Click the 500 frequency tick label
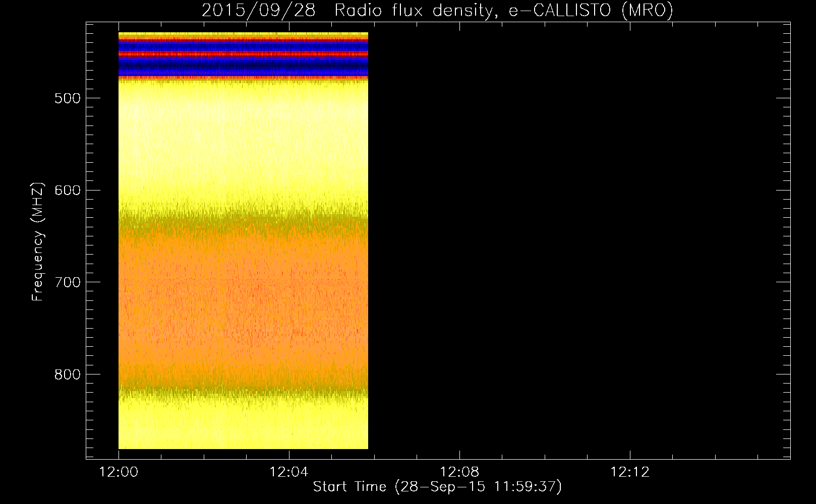Viewport: 816px width, 504px height. (x=68, y=98)
